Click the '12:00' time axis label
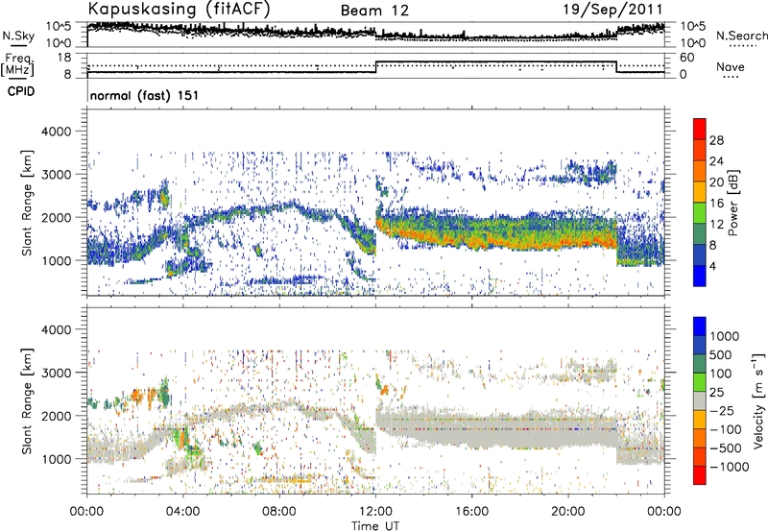 point(375,512)
